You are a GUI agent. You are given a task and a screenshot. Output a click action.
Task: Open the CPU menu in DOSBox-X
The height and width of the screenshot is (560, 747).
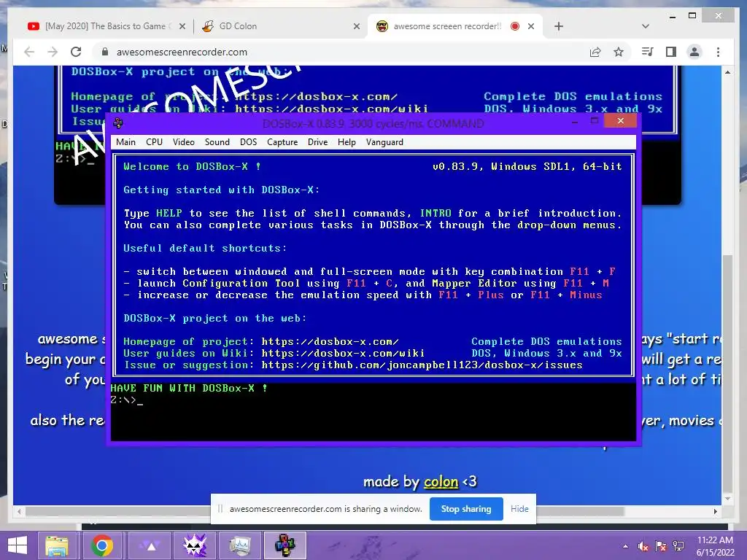154,142
